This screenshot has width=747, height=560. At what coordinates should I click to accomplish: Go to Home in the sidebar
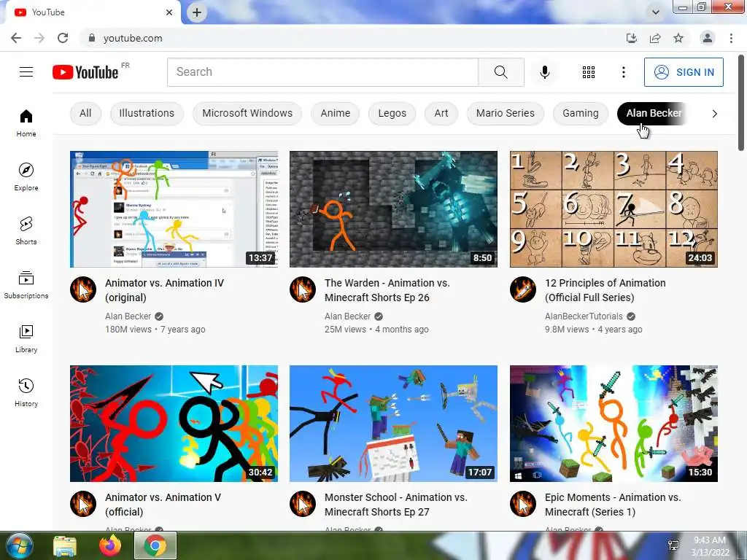[26, 122]
